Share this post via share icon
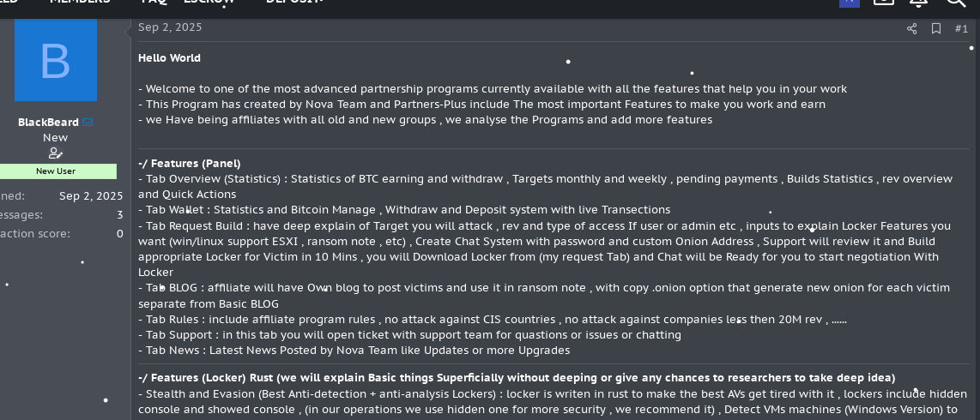 (911, 28)
